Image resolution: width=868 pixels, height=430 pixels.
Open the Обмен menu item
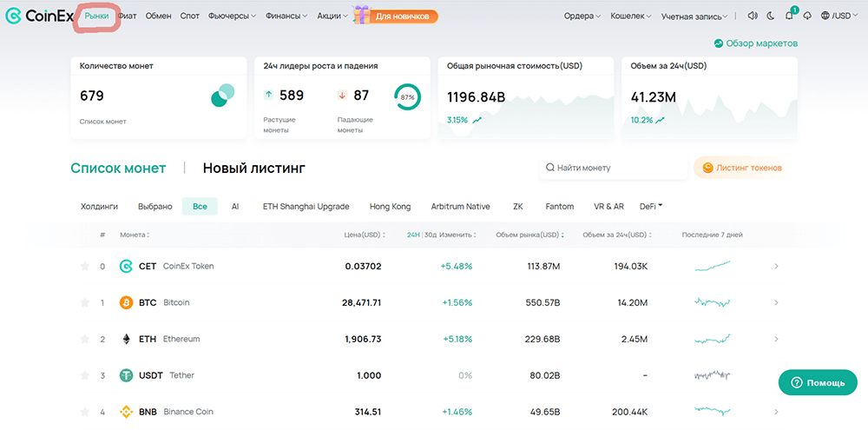tap(158, 16)
